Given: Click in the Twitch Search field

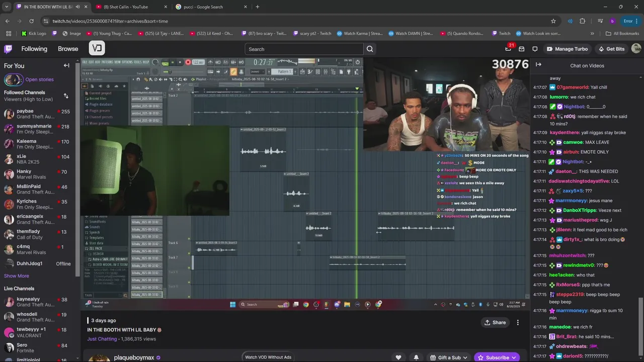Looking at the screenshot, I should (x=304, y=49).
